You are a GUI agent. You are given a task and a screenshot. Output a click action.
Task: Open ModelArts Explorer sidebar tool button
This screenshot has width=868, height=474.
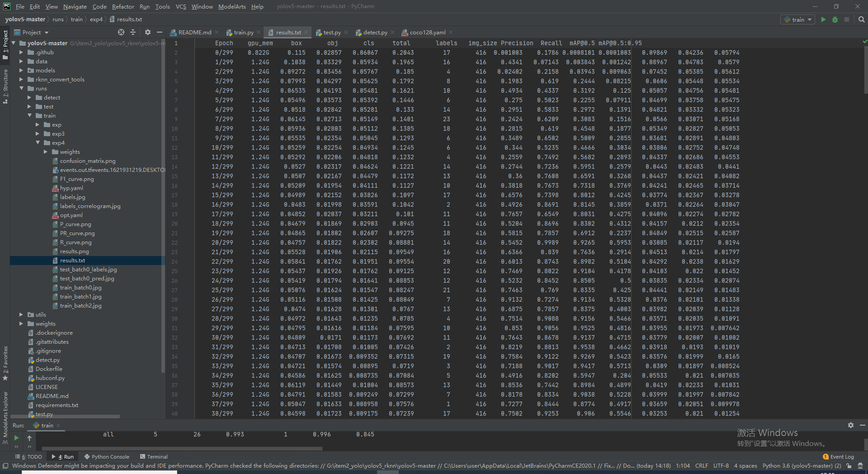click(5, 418)
